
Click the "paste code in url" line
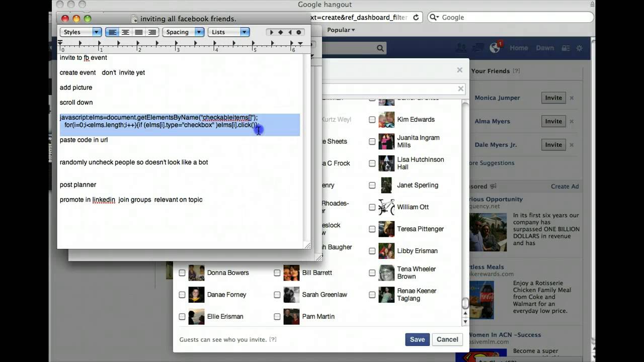point(84,140)
